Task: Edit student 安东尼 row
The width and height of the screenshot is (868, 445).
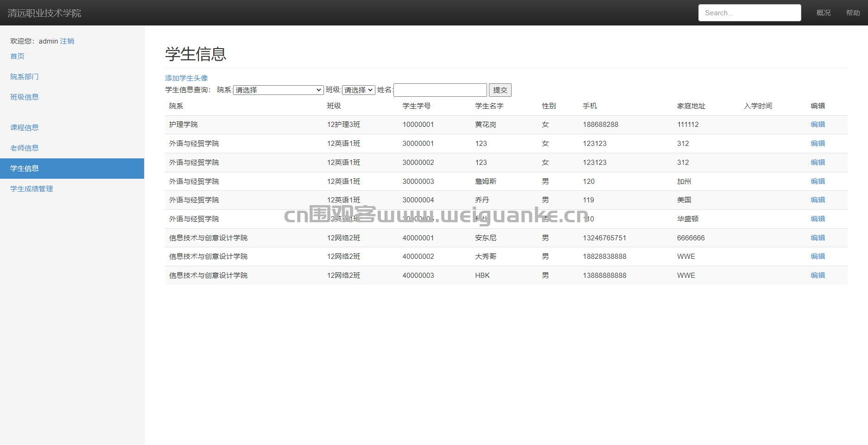Action: pyautogui.click(x=817, y=238)
